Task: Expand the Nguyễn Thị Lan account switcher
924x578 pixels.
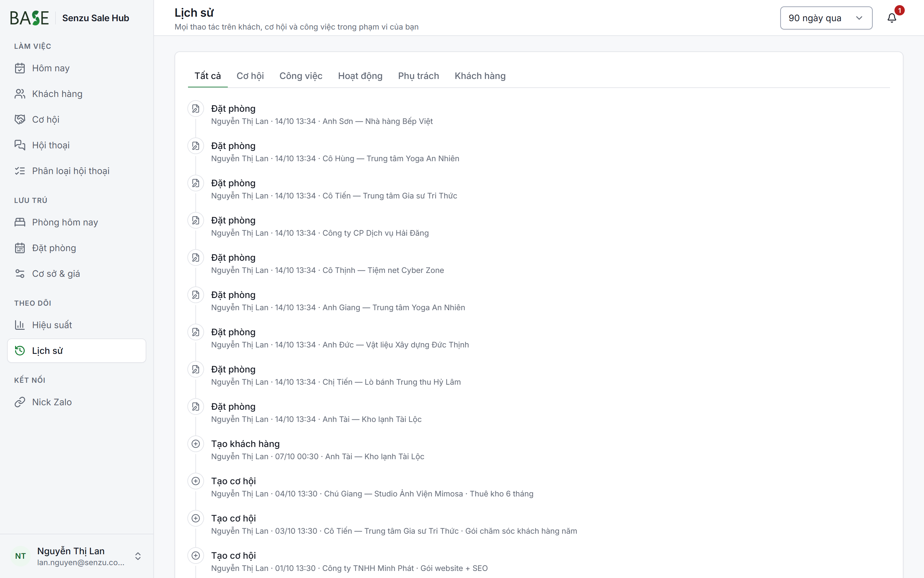Action: coord(138,556)
